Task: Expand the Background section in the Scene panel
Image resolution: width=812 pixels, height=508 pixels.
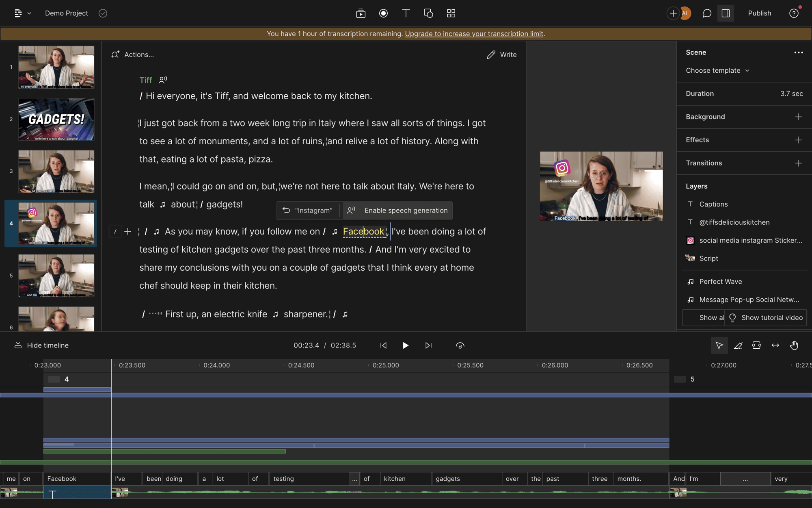Action: tap(798, 117)
